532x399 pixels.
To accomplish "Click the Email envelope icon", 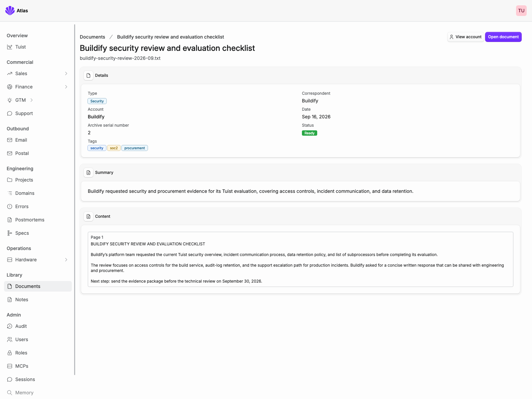I will click(10, 140).
